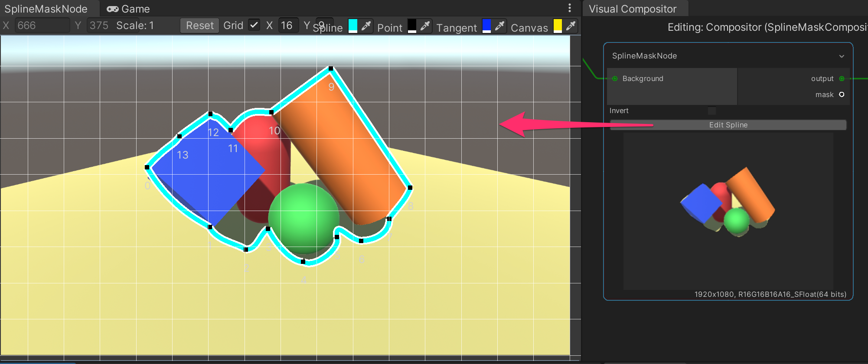Collapse the SplineMaskNode using its chevron
868x364 pixels.
coord(841,56)
